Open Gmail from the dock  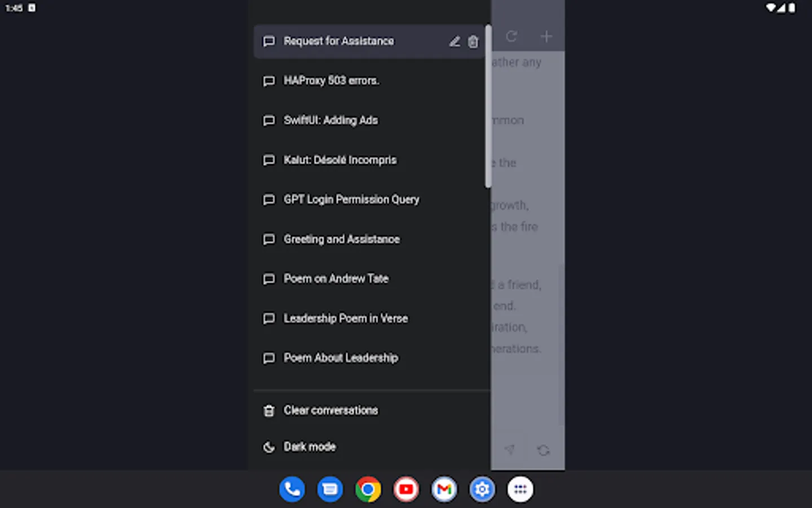[x=444, y=489]
